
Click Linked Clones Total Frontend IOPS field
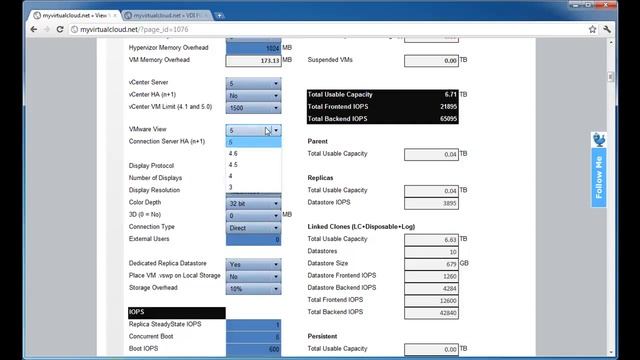[431, 301]
